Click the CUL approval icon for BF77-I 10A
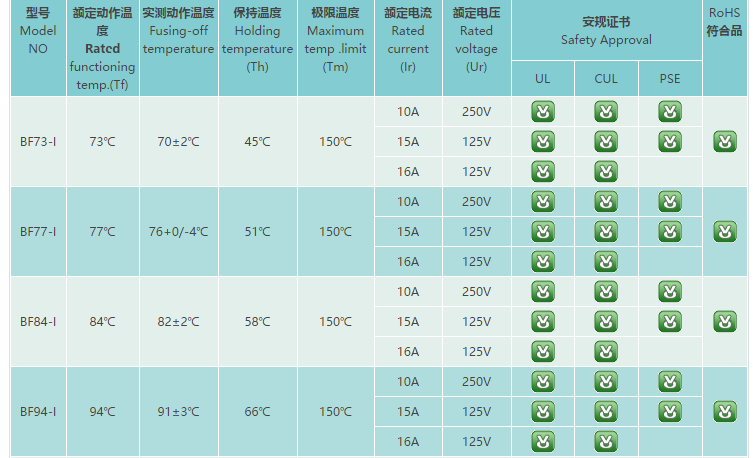The width and height of the screenshot is (753, 458). pyautogui.click(x=606, y=202)
